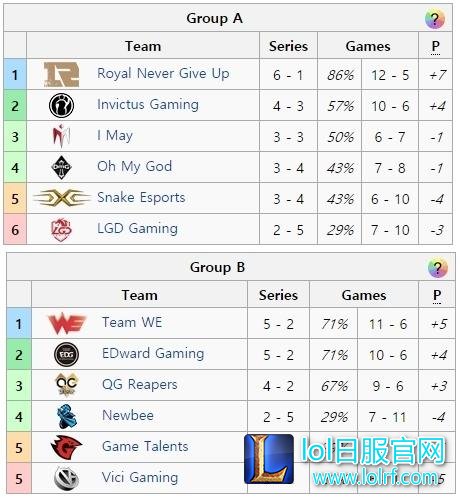This screenshot has width=460, height=498.
Task: Click the Group A P column header
Action: pyautogui.click(x=435, y=46)
